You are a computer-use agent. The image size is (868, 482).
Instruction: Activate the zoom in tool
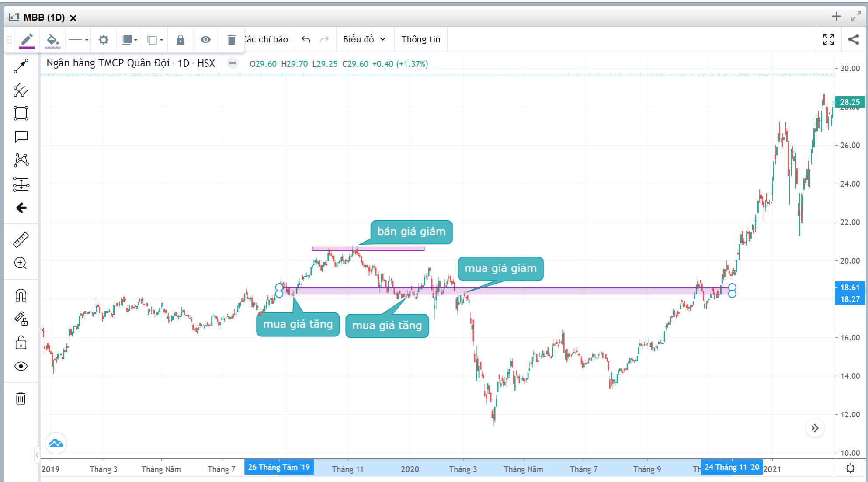tap(21, 263)
